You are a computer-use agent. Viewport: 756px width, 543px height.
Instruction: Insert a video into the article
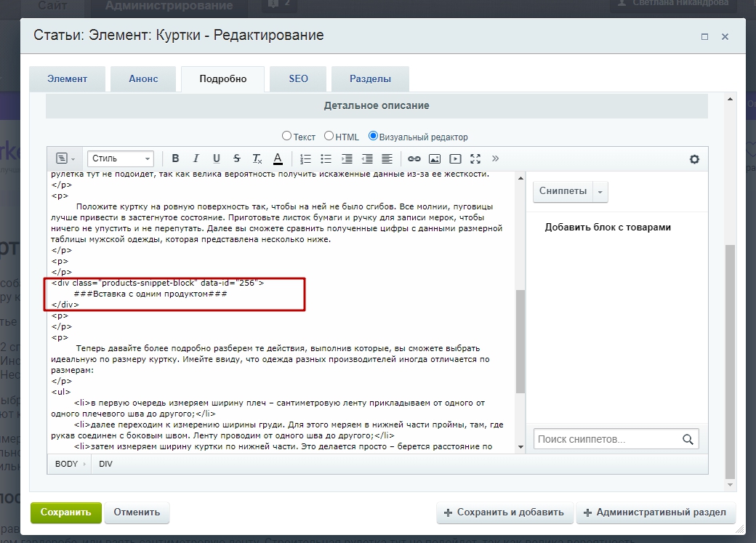[x=455, y=158]
